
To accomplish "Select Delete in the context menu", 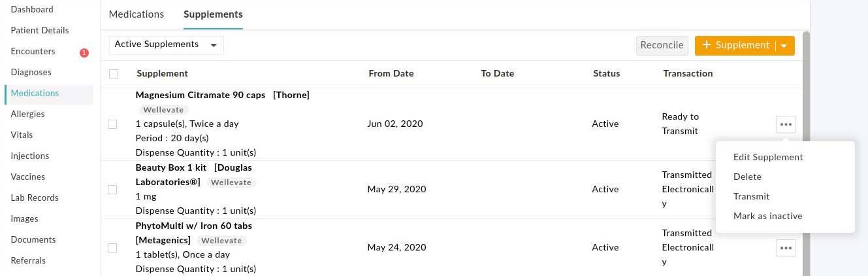I will [747, 177].
